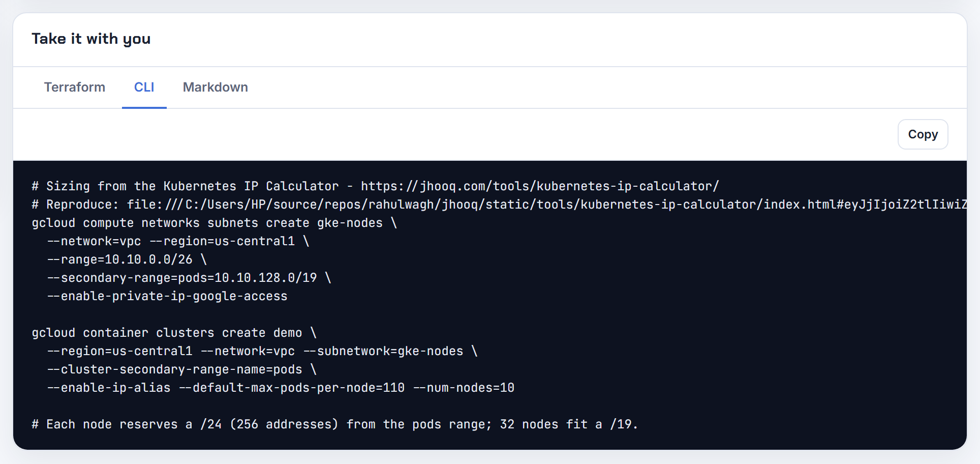Click '--secondary-range=pods=10.10.128.0/19' line
The width and height of the screenshot is (980, 464).
[189, 278]
